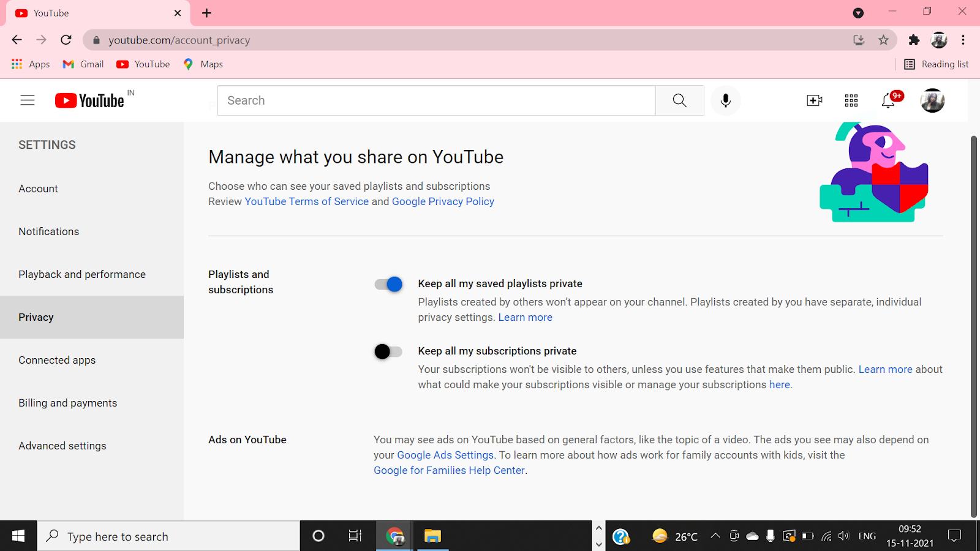Open Google Privacy Policy link
This screenshot has height=551, width=980.
pos(443,201)
